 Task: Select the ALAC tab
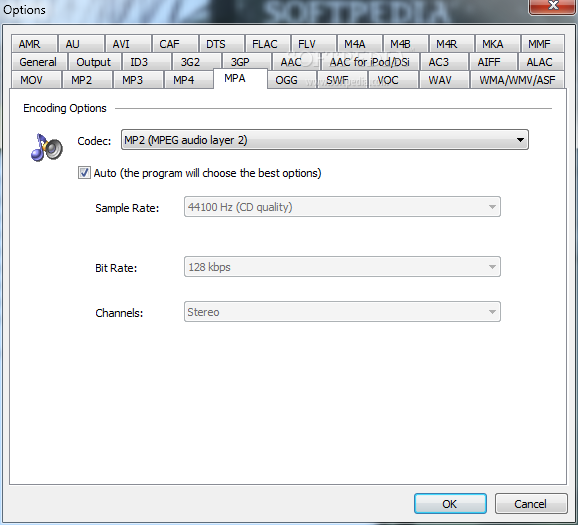click(x=541, y=62)
